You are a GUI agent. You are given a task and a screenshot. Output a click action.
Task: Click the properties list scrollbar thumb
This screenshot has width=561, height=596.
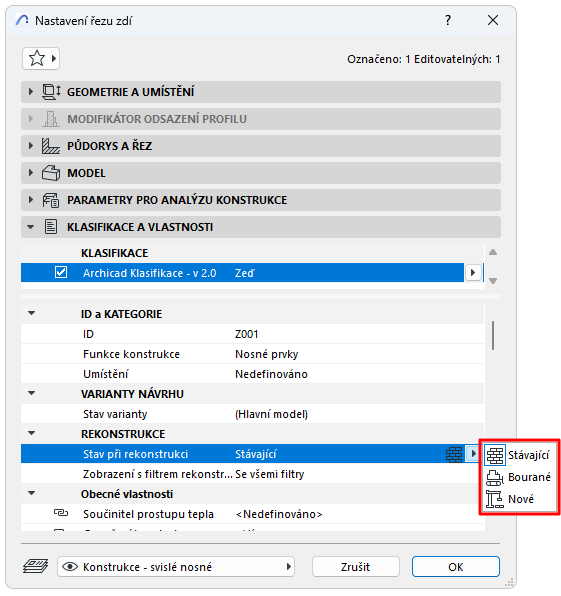point(493,335)
